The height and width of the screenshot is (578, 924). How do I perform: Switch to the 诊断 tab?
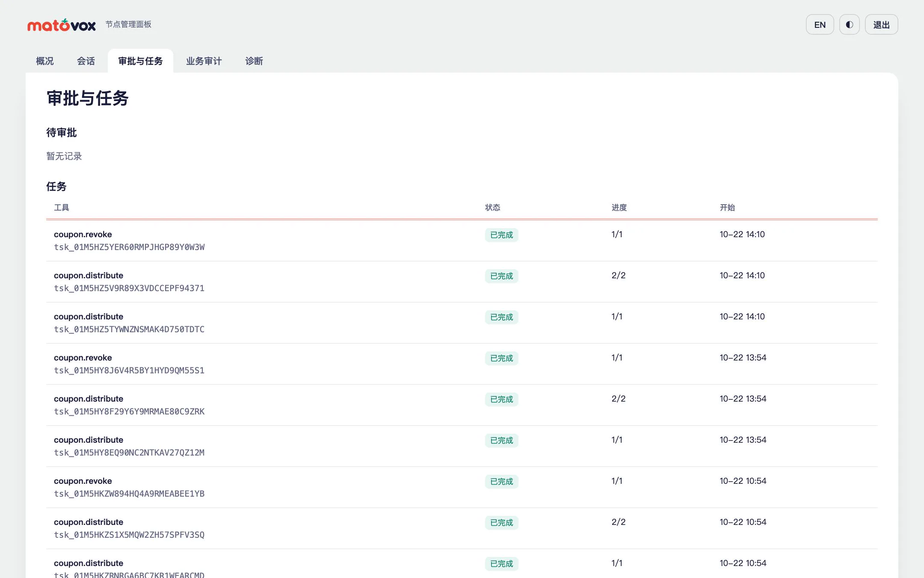(254, 61)
